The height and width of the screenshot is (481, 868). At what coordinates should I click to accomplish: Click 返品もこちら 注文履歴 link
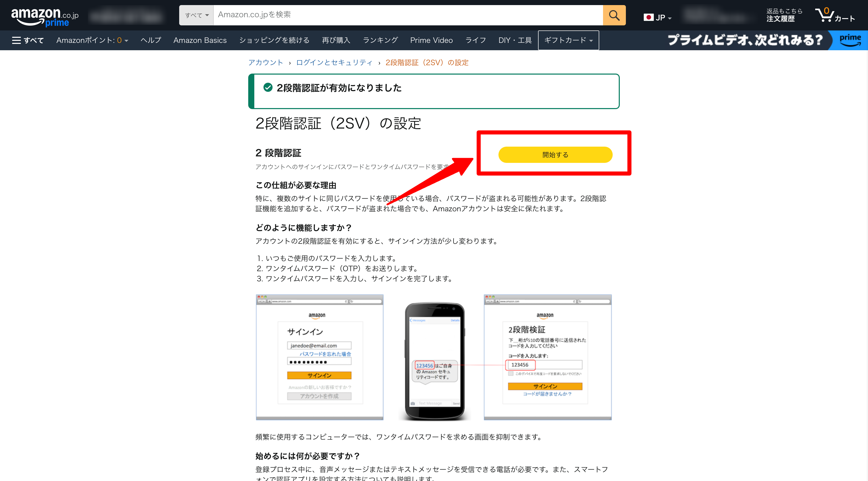click(x=784, y=15)
